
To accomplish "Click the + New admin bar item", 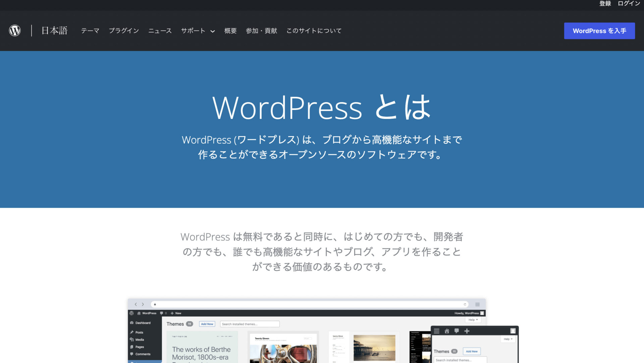I will (x=176, y=313).
